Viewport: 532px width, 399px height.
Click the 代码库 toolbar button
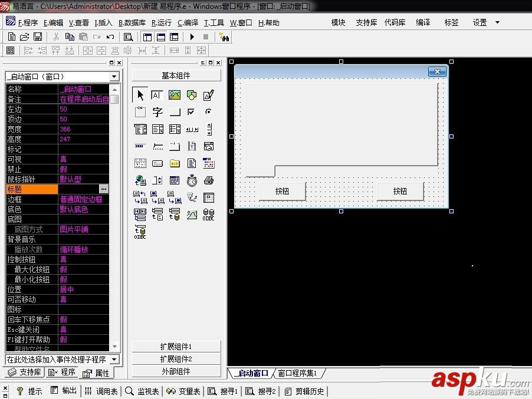[x=395, y=22]
